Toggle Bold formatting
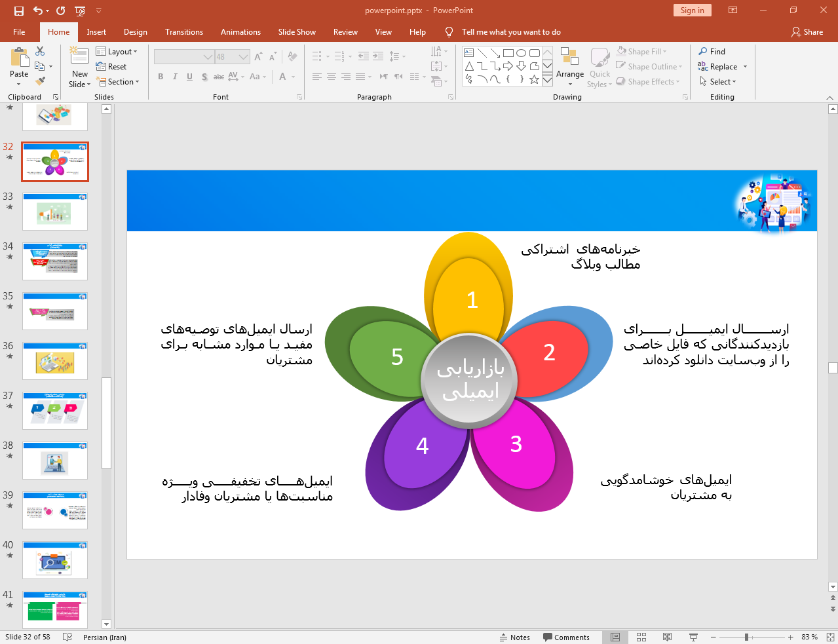The height and width of the screenshot is (644, 838). pos(161,77)
